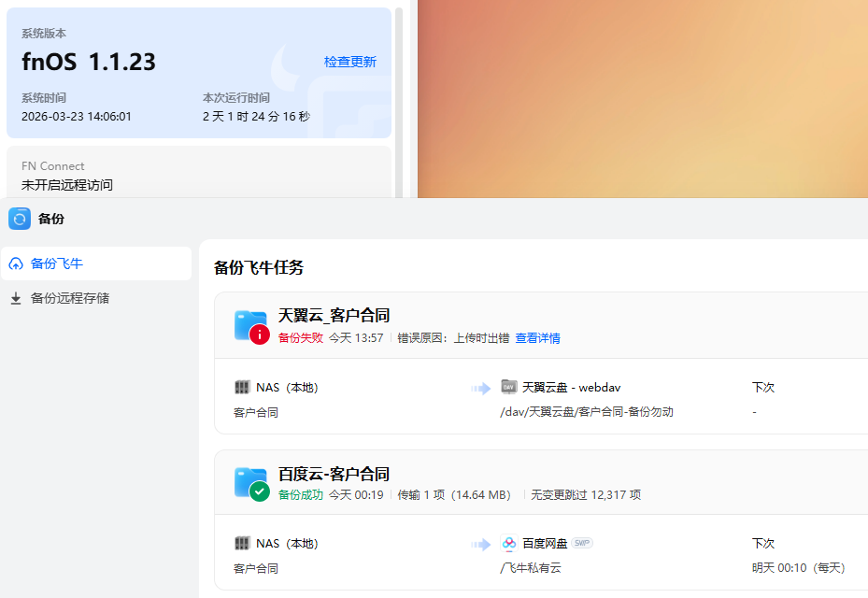
Task: Click the system time 2026-03-23 14:06:01
Action: (77, 116)
